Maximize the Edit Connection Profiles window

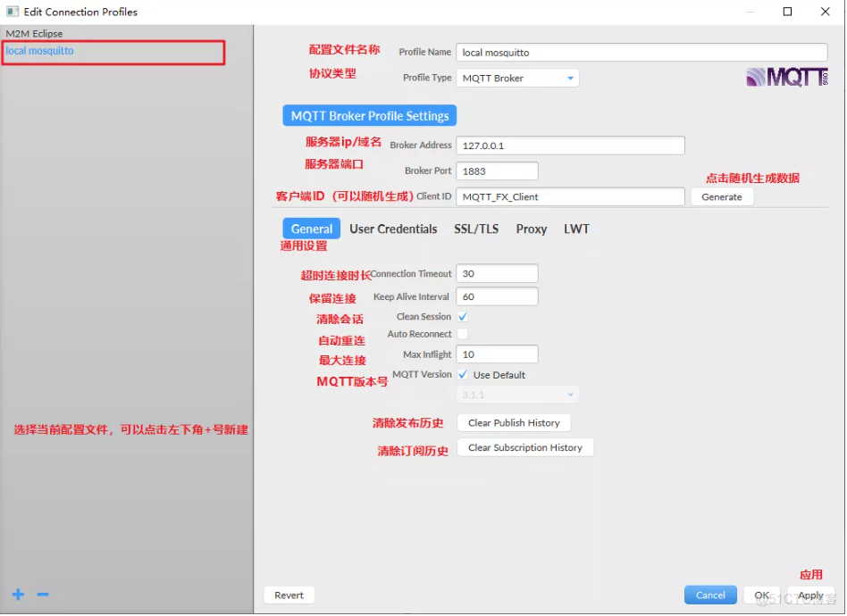(787, 12)
